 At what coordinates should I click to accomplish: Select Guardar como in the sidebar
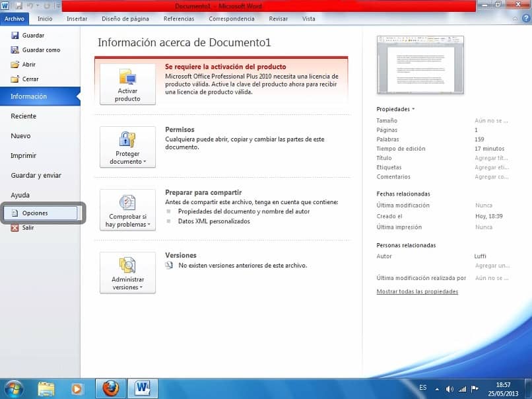40,50
